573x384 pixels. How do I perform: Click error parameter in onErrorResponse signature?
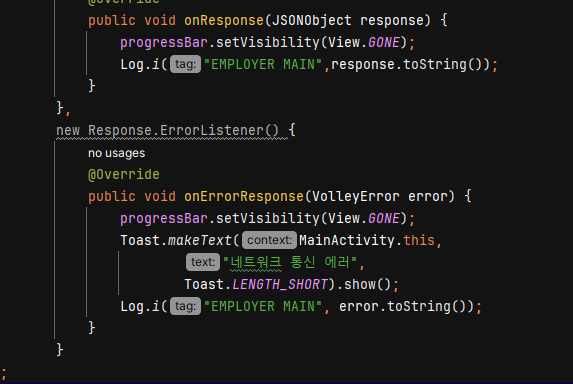427,197
